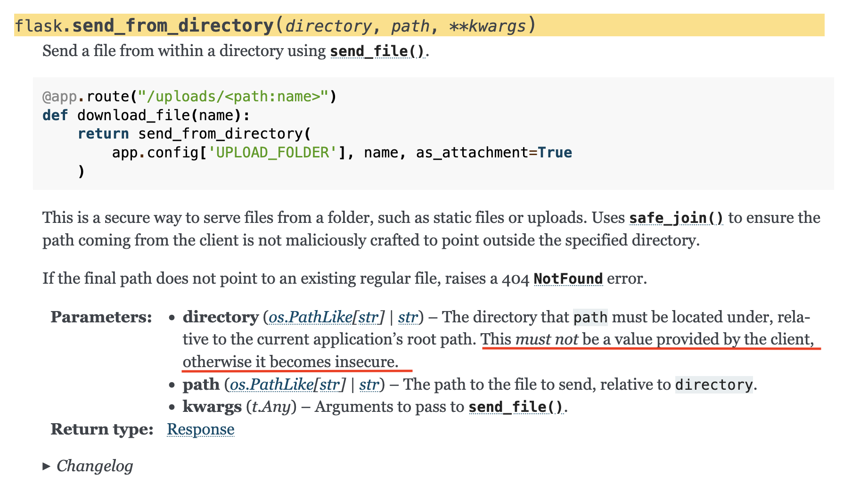The width and height of the screenshot is (868, 492).
Task: Click str link within directory's os.PathLike[str]
Action: 368,317
